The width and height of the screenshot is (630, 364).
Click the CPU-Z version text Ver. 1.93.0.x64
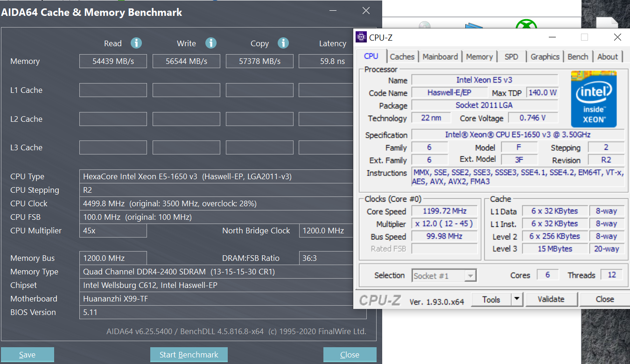coord(437,301)
